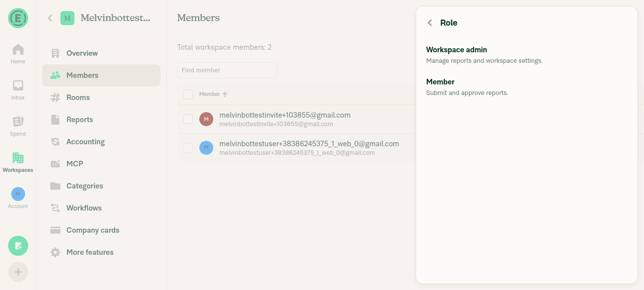Go back from Role panel
The height and width of the screenshot is (290, 644).
click(430, 23)
